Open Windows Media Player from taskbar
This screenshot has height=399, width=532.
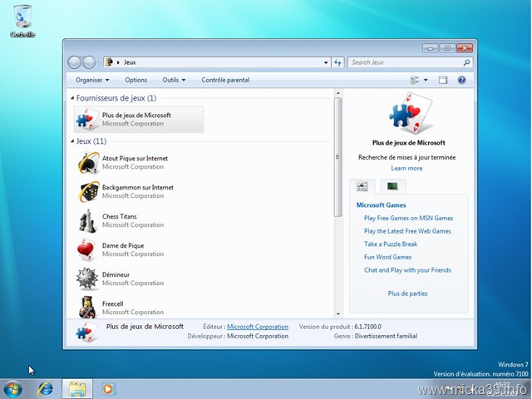(109, 389)
